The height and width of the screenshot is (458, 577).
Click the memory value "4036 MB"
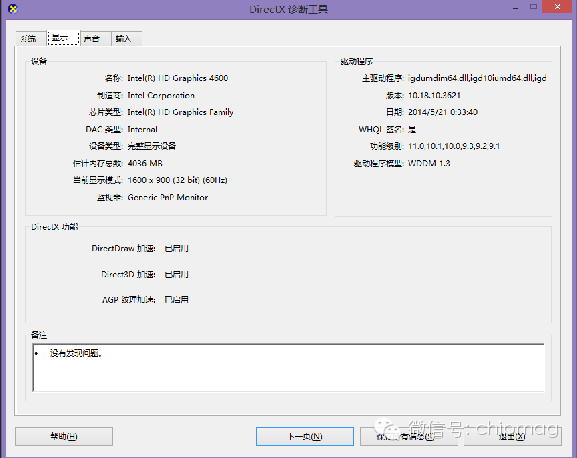pyautogui.click(x=145, y=163)
